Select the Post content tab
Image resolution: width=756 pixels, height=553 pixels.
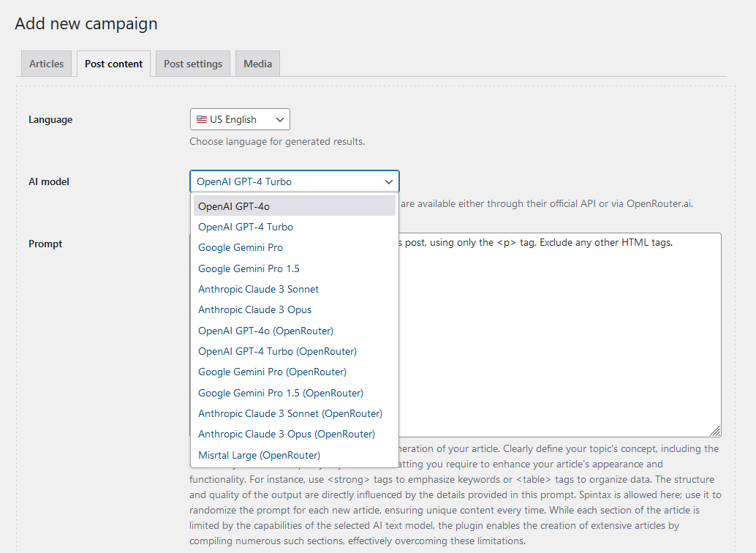(x=114, y=64)
